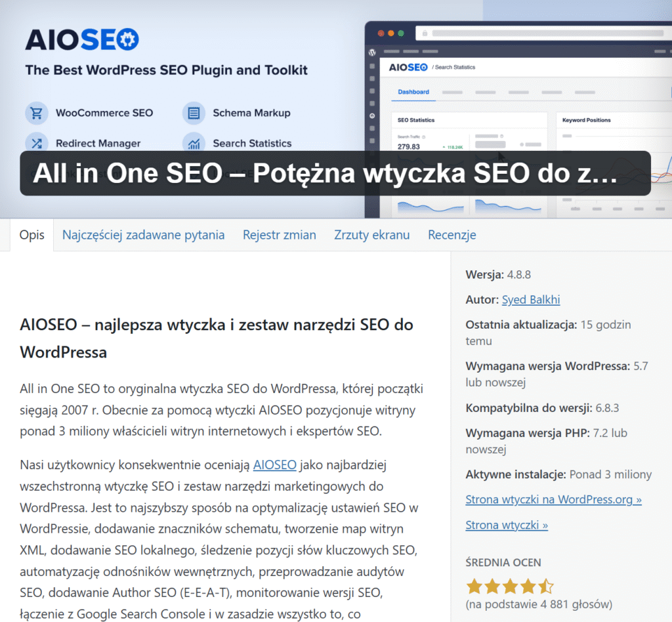Open author link Syed Balkhi
Viewport: 672px width, 622px height.
point(530,300)
